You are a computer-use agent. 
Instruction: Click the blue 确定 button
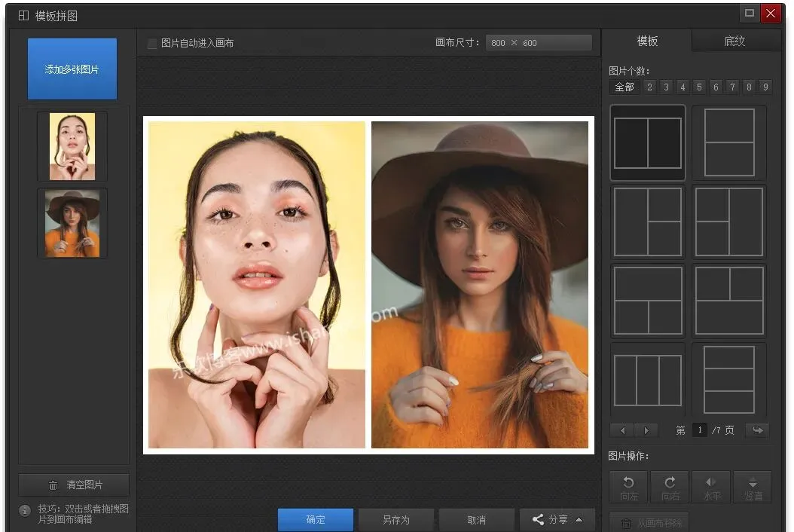point(315,520)
